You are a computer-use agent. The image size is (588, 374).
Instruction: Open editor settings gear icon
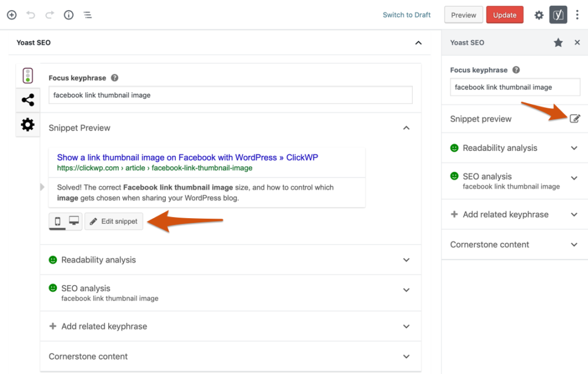click(x=539, y=15)
